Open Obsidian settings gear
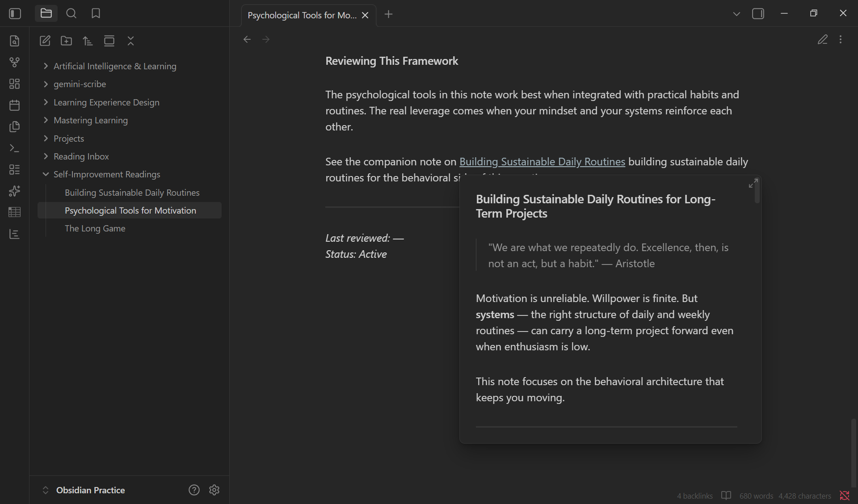The width and height of the screenshot is (858, 504). 214,490
